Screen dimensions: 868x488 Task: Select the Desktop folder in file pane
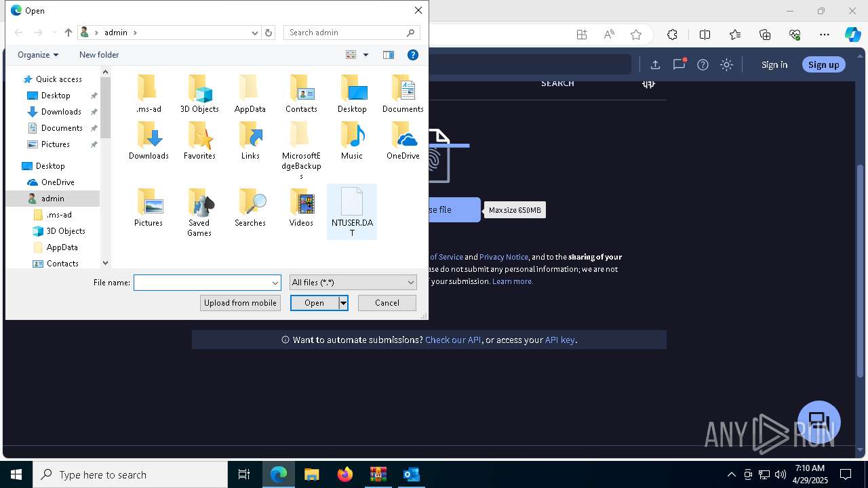pos(352,94)
